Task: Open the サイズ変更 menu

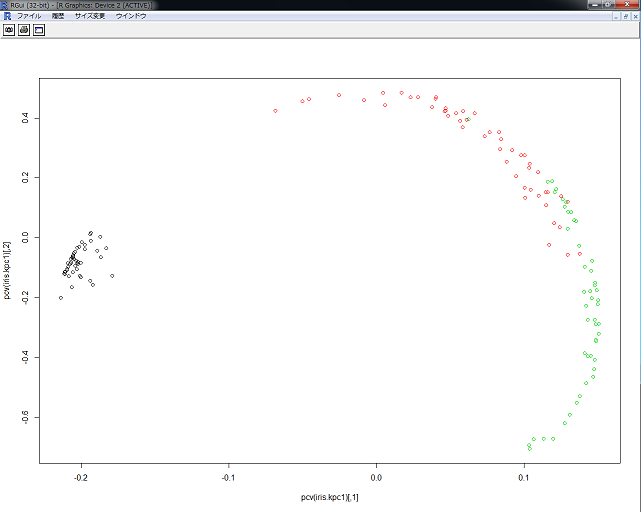Action: click(89, 16)
